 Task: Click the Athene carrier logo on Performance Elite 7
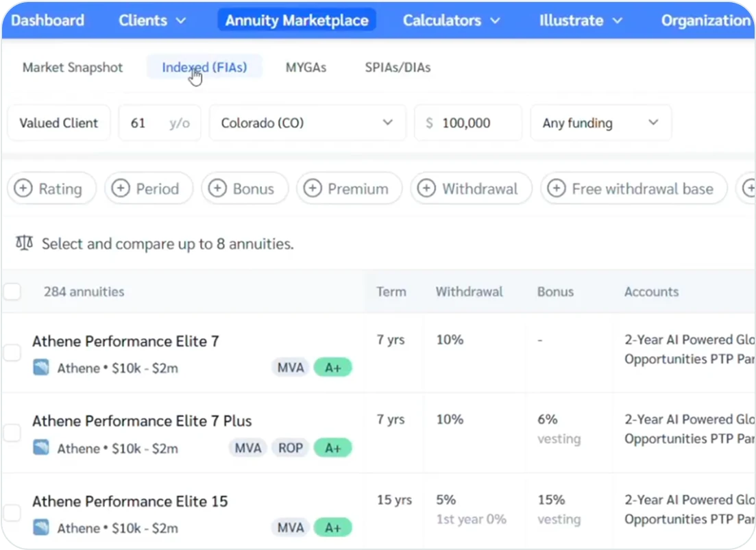[41, 367]
